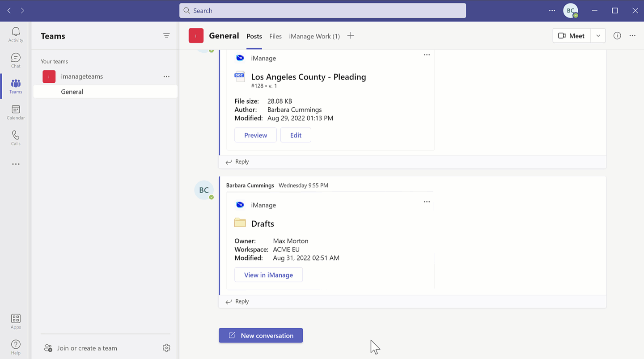The image size is (644, 359).
Task: Open options for imanageteams team
Action: click(x=166, y=76)
